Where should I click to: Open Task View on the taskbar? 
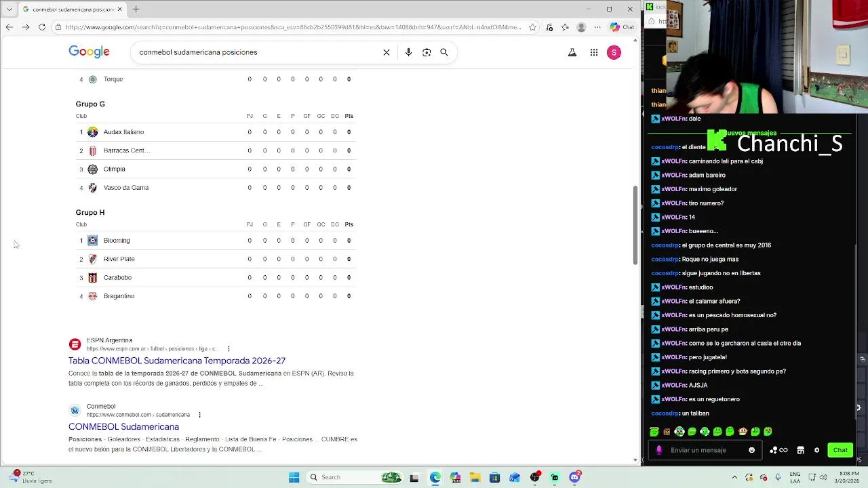pos(414,477)
